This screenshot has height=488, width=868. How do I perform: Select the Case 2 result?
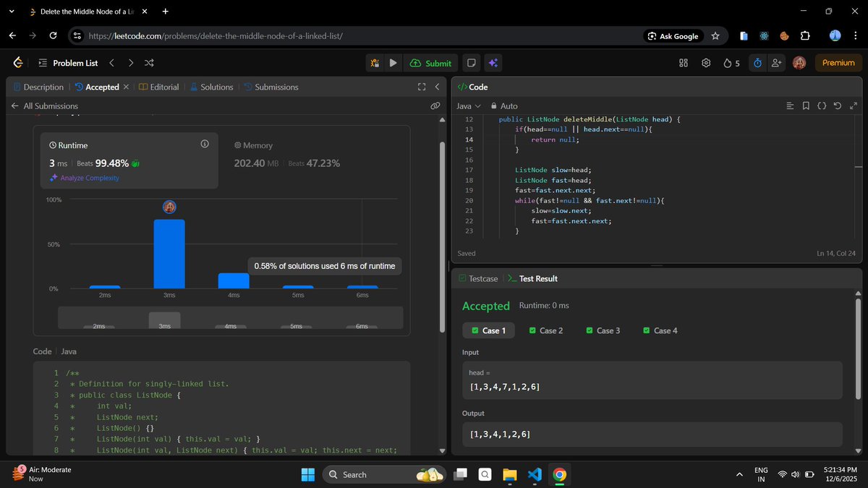[546, 330]
